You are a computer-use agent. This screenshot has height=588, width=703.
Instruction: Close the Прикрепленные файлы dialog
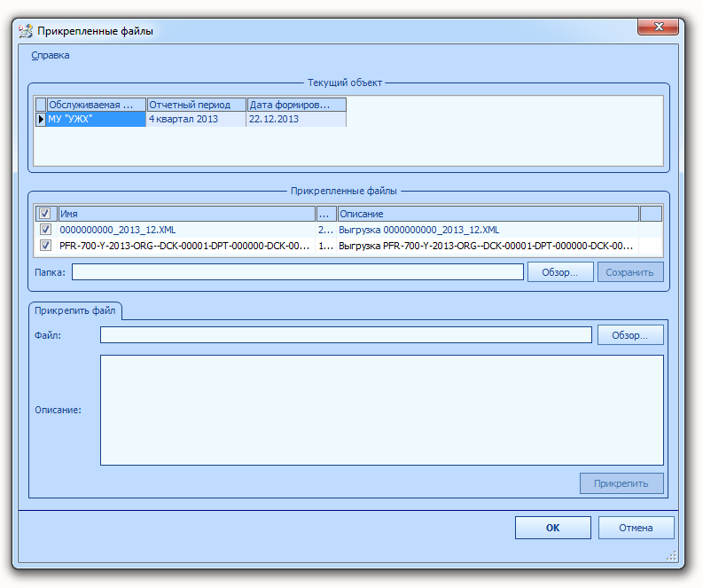click(x=658, y=27)
